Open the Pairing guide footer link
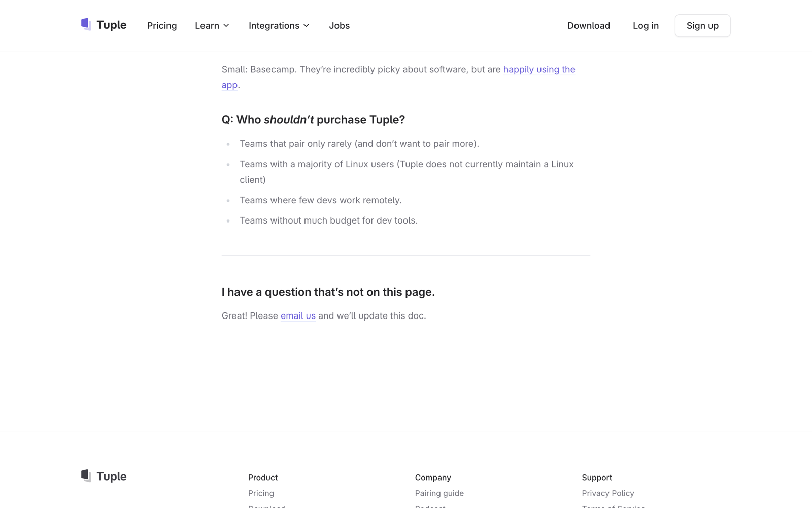812x508 pixels. coord(439,493)
